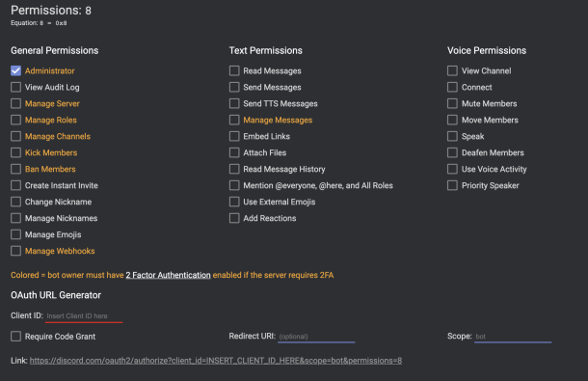The height and width of the screenshot is (381, 588).
Task: Check the Manage Messages checkbox
Action: click(x=234, y=120)
